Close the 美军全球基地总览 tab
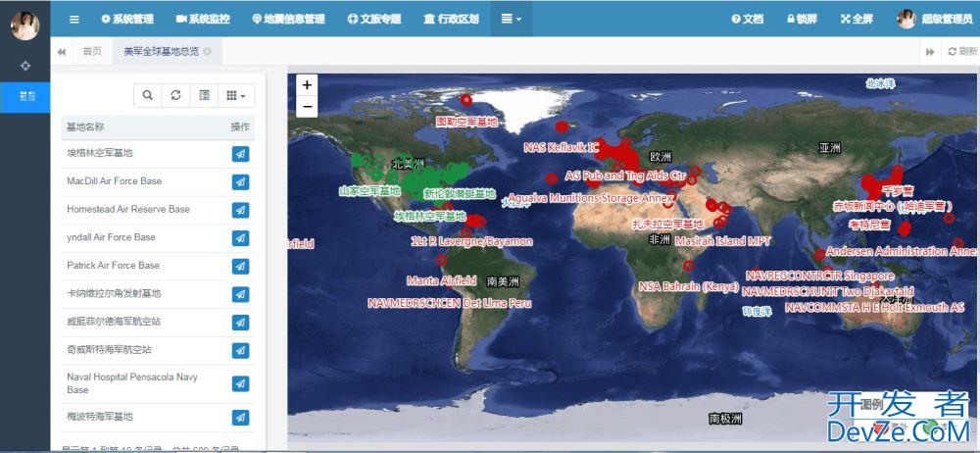 [208, 51]
